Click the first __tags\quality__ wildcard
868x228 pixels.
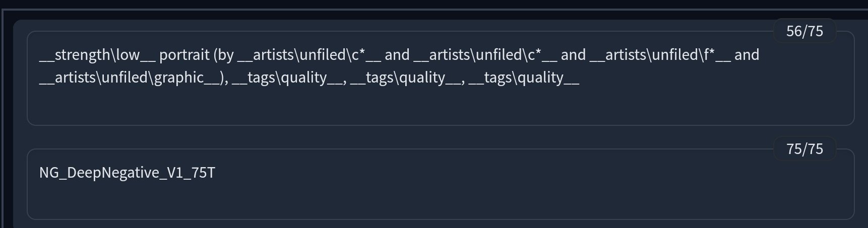tap(287, 78)
